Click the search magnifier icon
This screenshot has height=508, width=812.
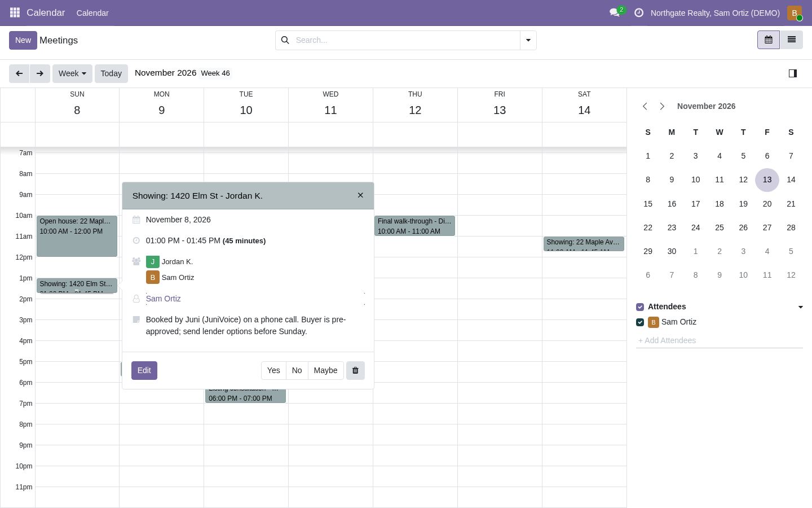(x=285, y=40)
